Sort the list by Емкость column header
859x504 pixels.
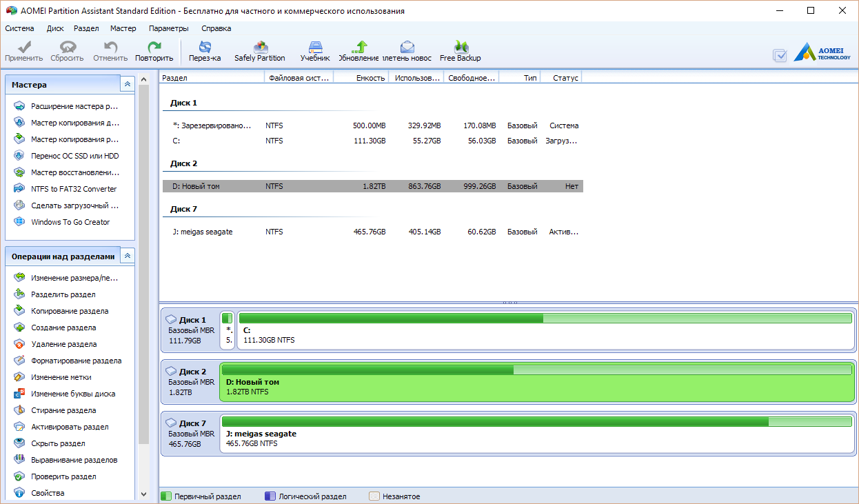(361, 78)
